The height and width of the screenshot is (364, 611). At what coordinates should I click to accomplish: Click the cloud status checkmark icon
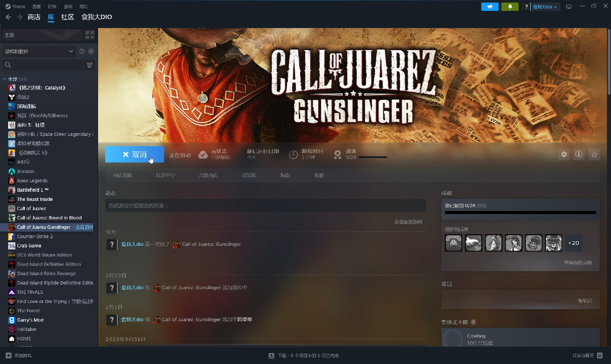203,155
